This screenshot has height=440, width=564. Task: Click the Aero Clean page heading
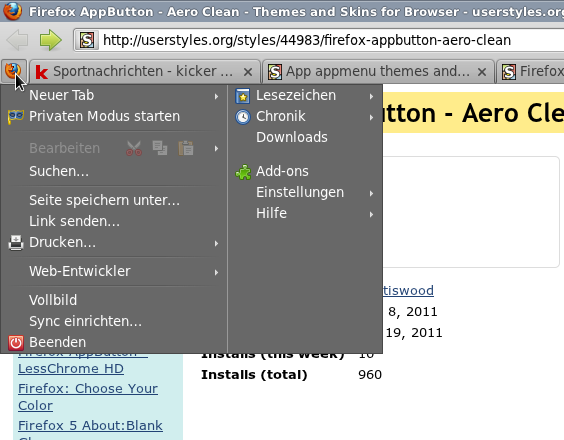(x=473, y=113)
